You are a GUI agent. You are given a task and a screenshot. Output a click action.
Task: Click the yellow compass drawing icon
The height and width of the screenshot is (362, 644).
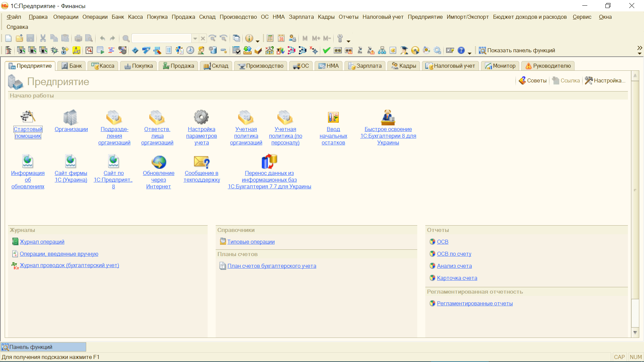click(x=76, y=50)
